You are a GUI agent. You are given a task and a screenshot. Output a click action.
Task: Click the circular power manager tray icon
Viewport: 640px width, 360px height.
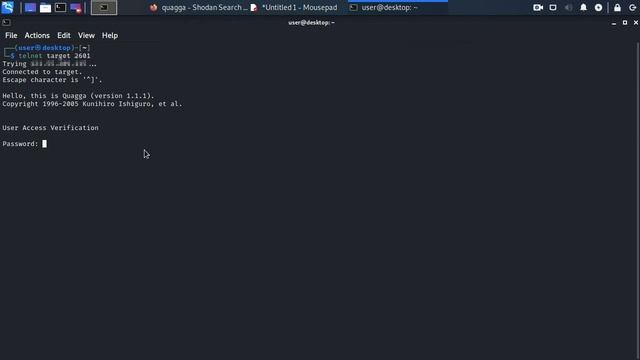point(598,7)
